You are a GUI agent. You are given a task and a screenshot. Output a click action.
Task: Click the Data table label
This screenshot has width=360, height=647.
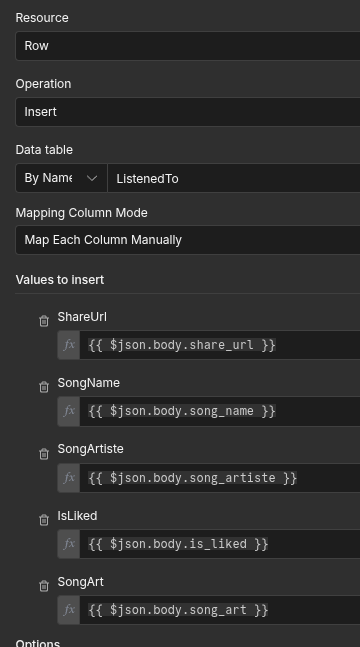pos(44,150)
